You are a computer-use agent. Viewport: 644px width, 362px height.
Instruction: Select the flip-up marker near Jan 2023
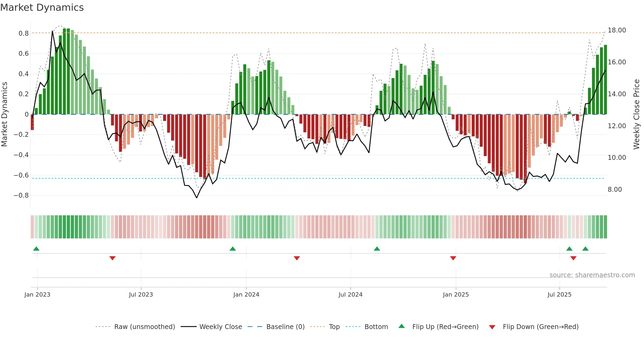[x=36, y=249]
